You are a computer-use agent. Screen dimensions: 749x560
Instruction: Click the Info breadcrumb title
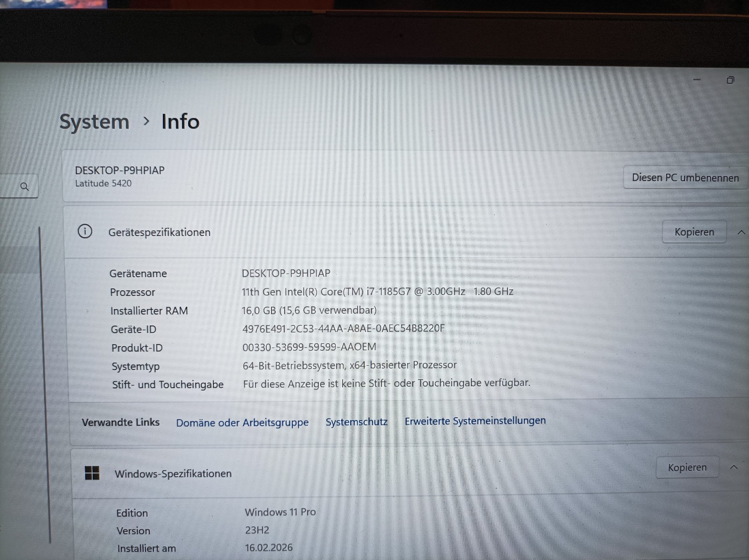(180, 121)
